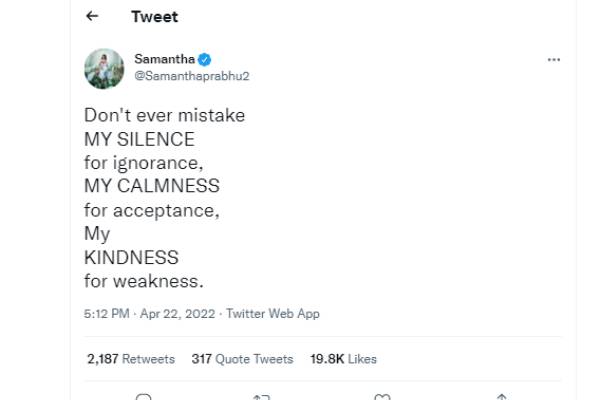The image size is (600, 400).
Task: Tap the share icon under the tweet
Action: pyautogui.click(x=500, y=397)
